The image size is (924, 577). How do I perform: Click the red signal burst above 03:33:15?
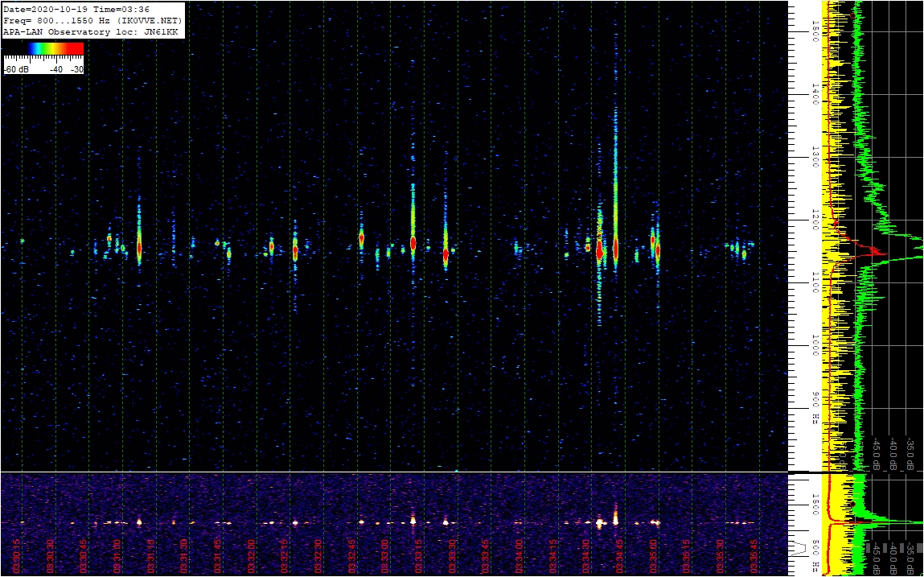coord(413,242)
